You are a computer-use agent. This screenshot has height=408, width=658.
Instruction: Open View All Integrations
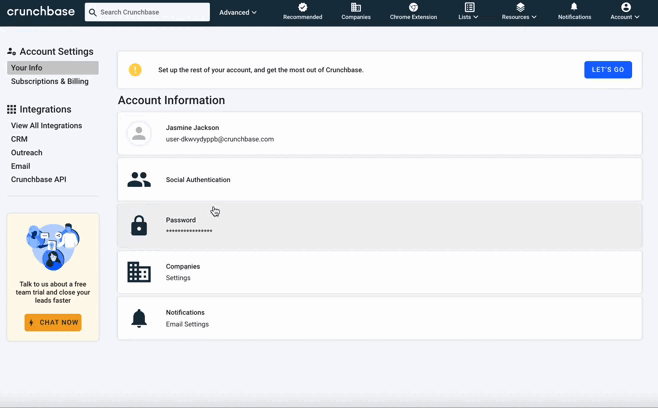pos(47,126)
